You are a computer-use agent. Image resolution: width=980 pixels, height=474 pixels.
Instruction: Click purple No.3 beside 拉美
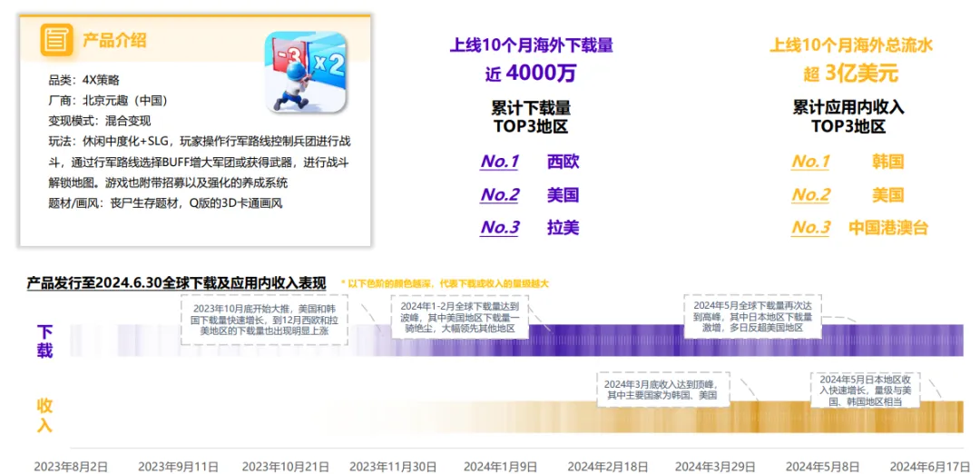[x=499, y=227]
